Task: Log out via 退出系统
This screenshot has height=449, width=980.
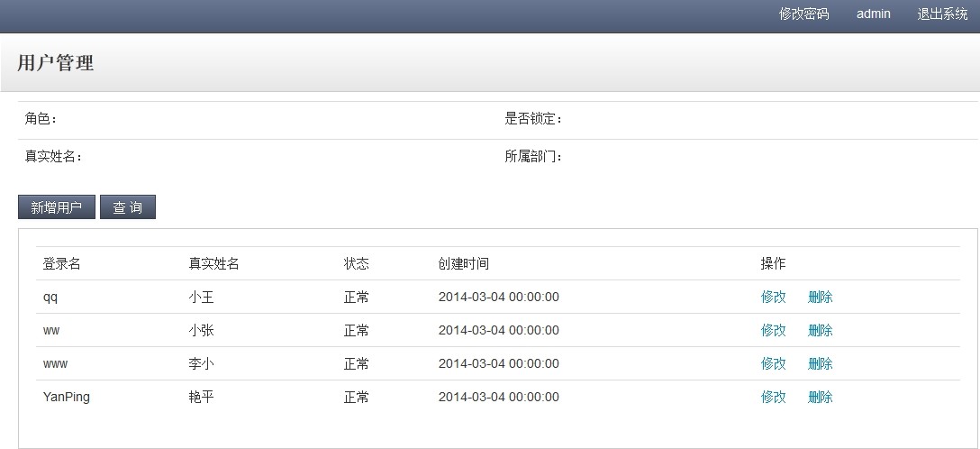Action: (x=942, y=14)
